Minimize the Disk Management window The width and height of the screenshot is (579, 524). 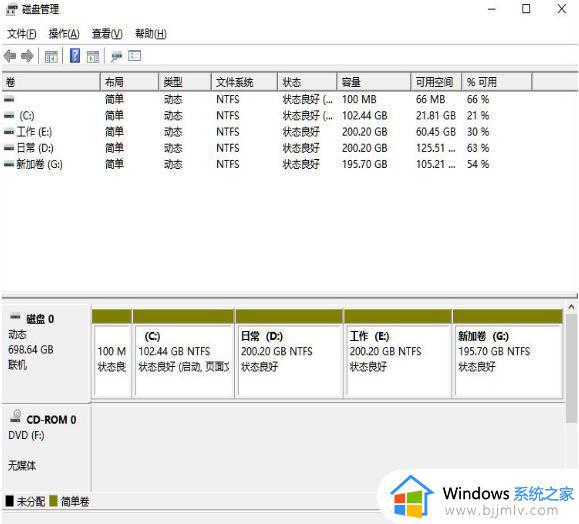(x=492, y=9)
